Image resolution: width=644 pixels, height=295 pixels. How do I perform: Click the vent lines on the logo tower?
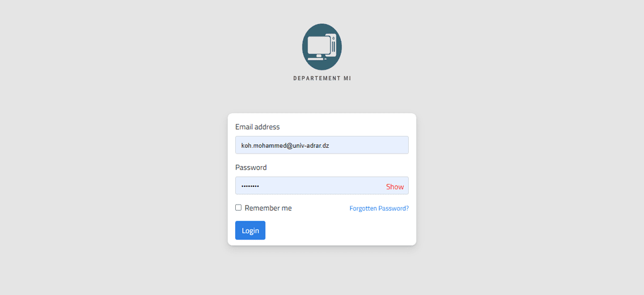tap(333, 47)
